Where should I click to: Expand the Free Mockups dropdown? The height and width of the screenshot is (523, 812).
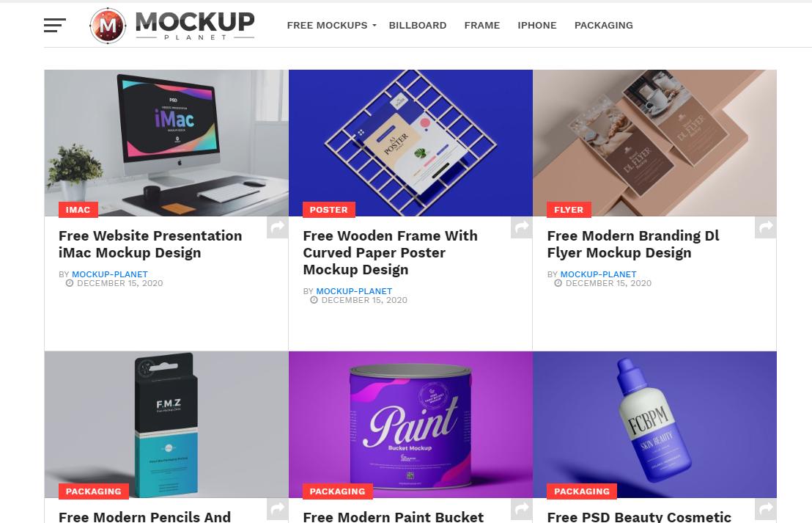[x=331, y=26]
